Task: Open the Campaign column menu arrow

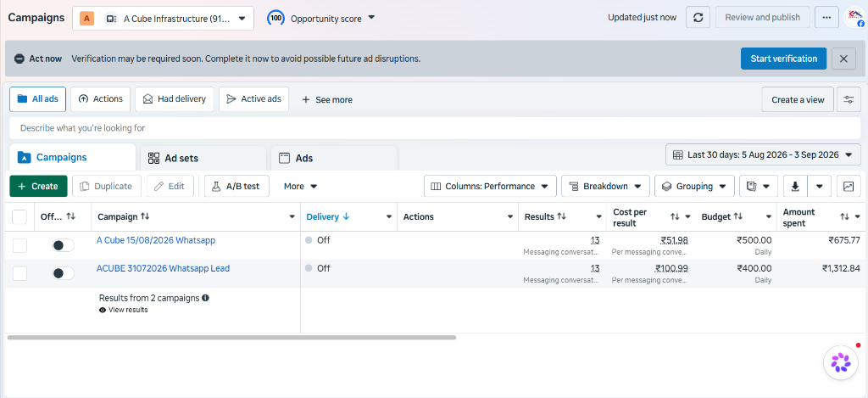Action: point(292,216)
